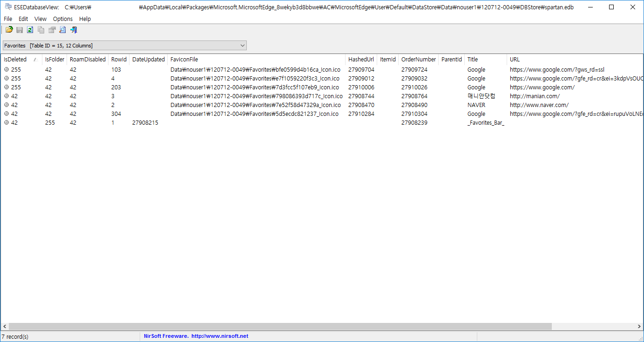This screenshot has height=342, width=644.
Task: Sort by the RowId column header
Action: tap(119, 59)
